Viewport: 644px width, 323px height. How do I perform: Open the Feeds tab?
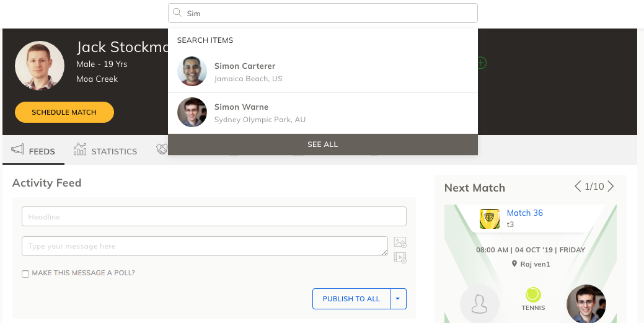33,151
